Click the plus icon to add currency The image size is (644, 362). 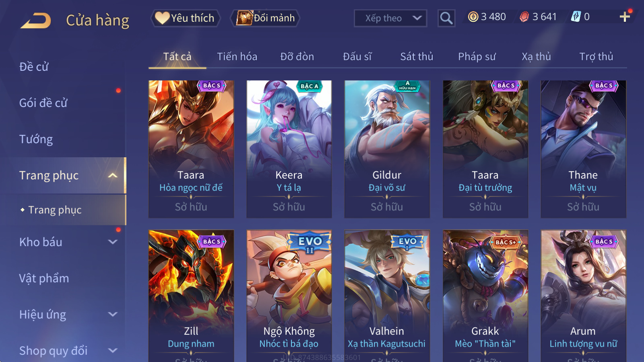pyautogui.click(x=625, y=16)
